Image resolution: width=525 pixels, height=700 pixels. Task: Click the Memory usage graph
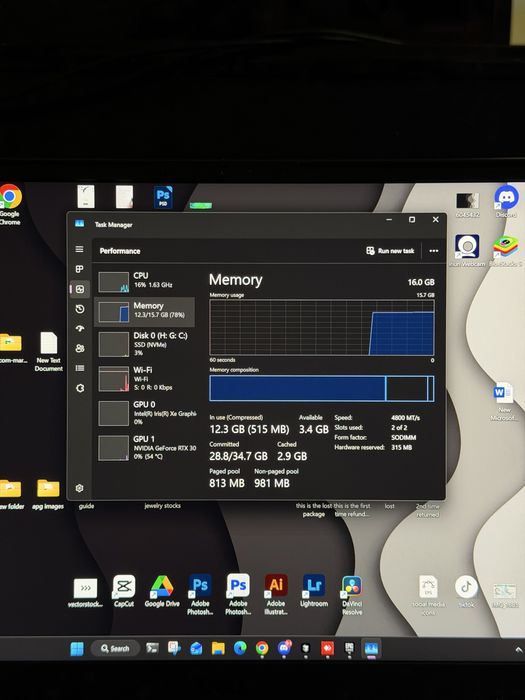click(x=321, y=327)
